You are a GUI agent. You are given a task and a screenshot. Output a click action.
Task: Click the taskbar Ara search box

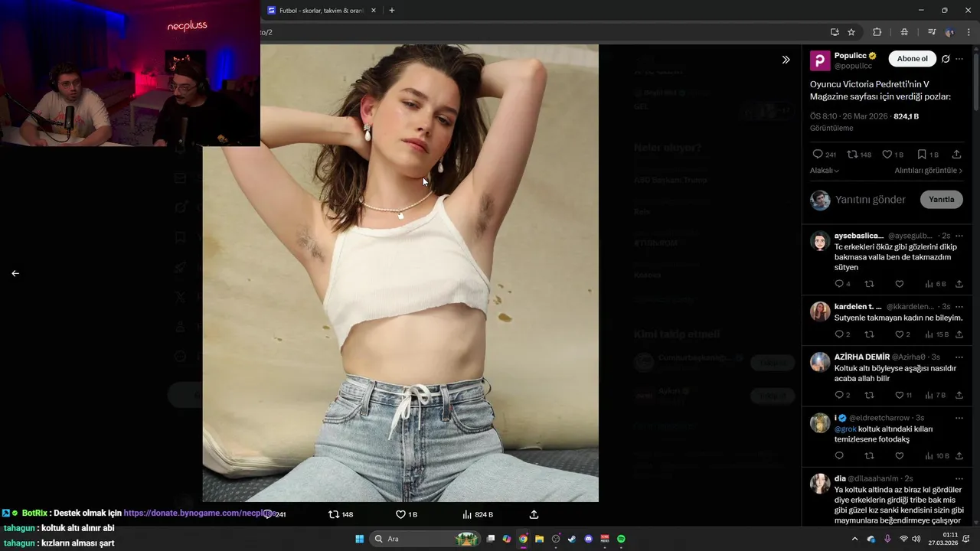pyautogui.click(x=425, y=539)
